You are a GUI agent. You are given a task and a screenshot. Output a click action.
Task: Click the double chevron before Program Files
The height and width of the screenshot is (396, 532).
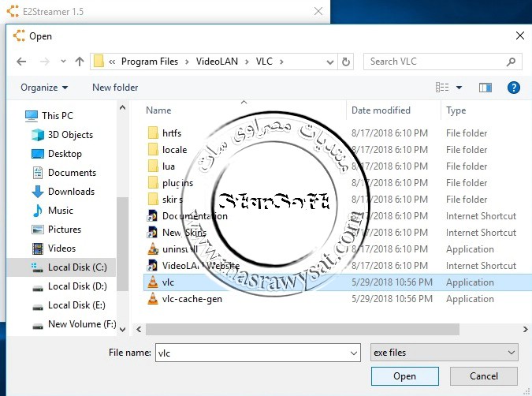tap(112, 62)
